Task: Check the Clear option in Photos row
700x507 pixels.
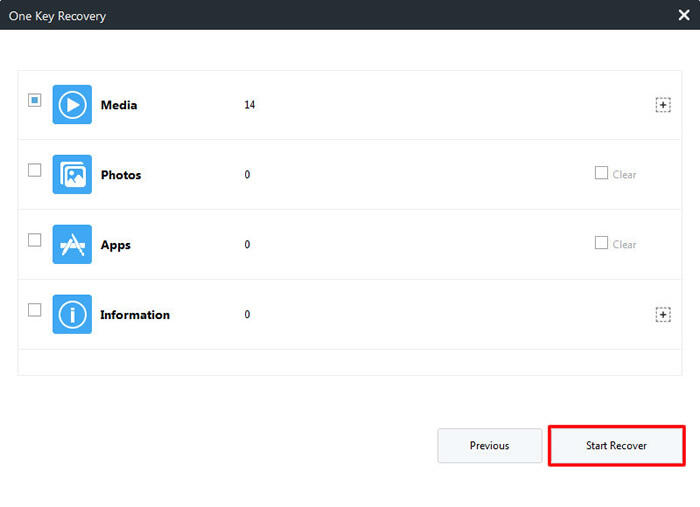Action: pyautogui.click(x=601, y=173)
